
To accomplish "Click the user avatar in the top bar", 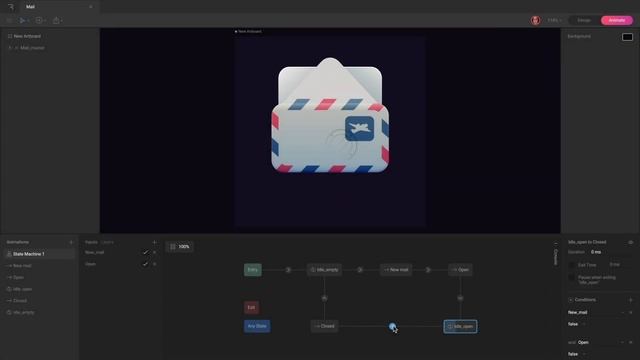I will (x=535, y=20).
